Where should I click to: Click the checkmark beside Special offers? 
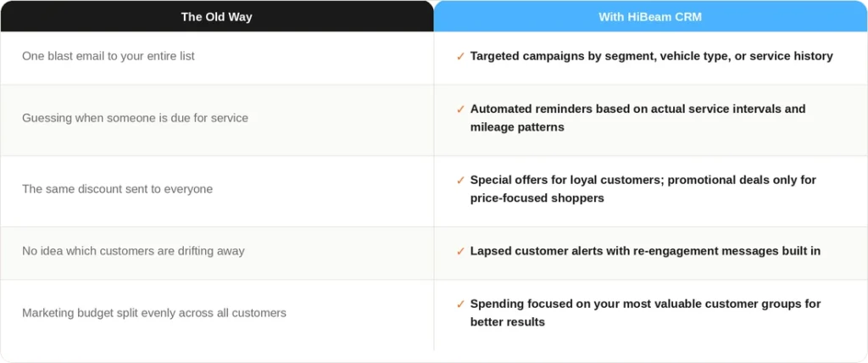460,181
